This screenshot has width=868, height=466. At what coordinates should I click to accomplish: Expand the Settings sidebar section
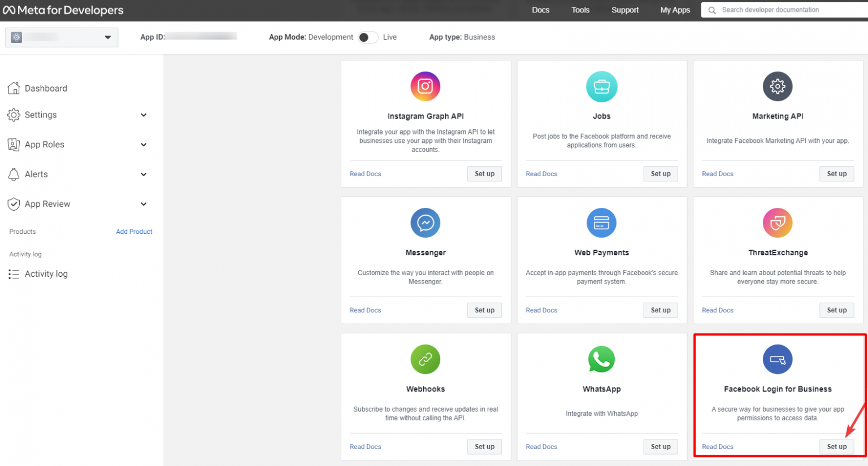[144, 115]
